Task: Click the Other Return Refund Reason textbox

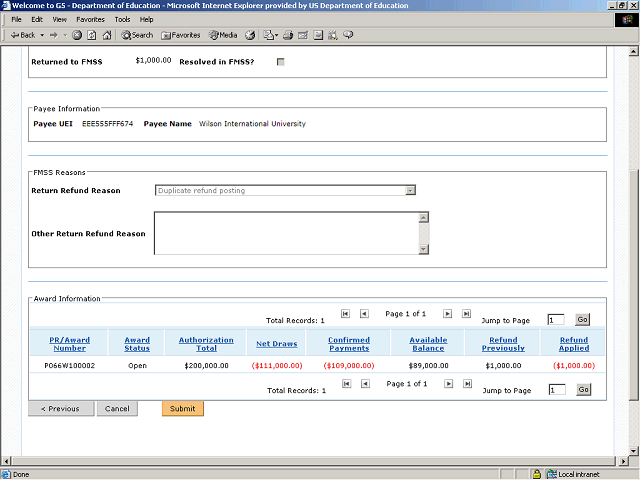Action: [286, 233]
